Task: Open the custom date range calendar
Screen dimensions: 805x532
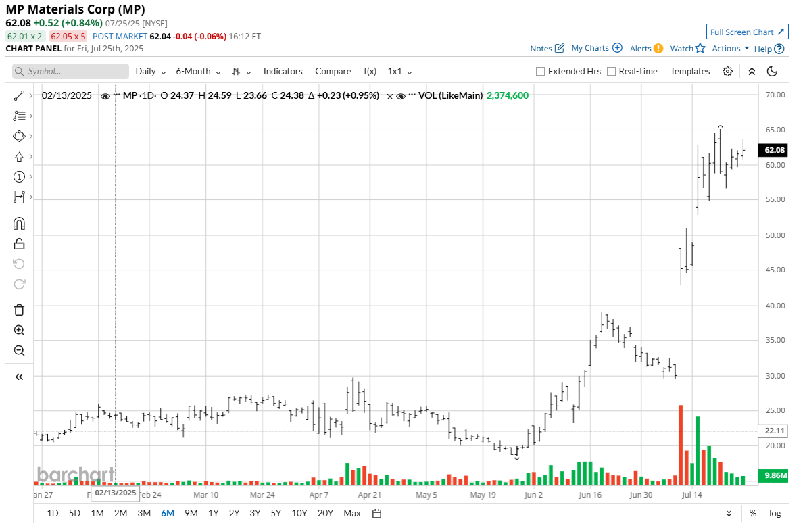Action: tap(377, 514)
